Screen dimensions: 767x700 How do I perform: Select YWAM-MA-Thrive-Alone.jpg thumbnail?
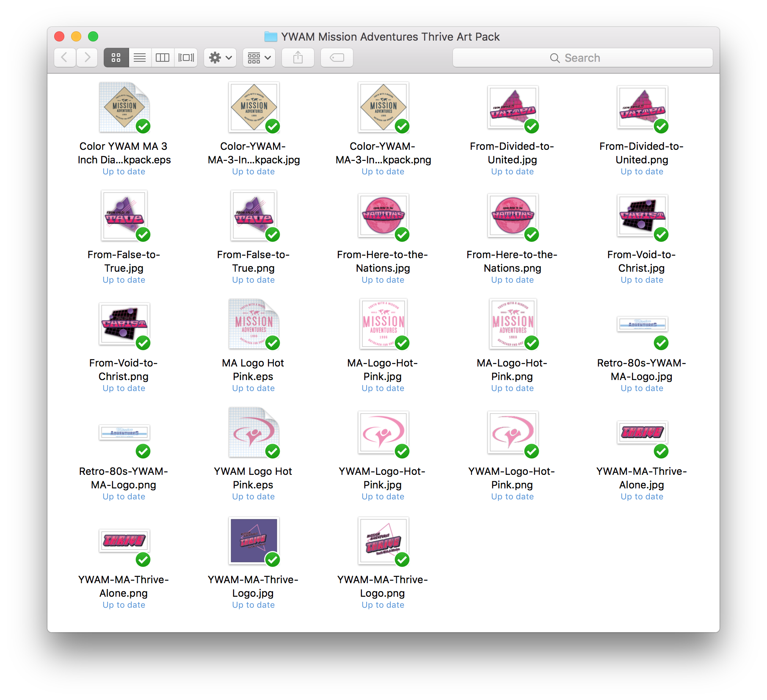pyautogui.click(x=643, y=432)
